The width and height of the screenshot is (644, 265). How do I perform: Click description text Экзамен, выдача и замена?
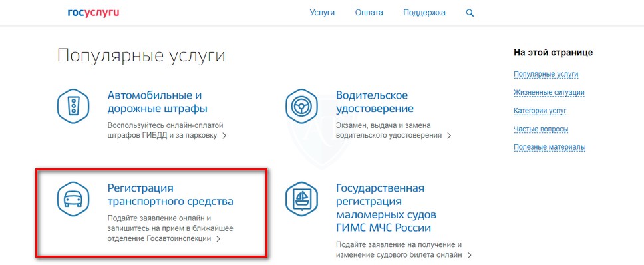(383, 125)
